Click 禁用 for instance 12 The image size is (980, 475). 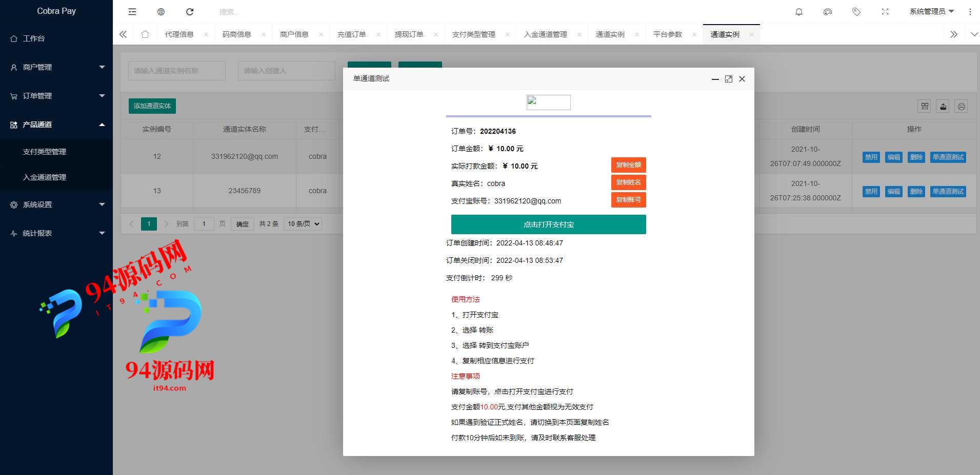[871, 157]
